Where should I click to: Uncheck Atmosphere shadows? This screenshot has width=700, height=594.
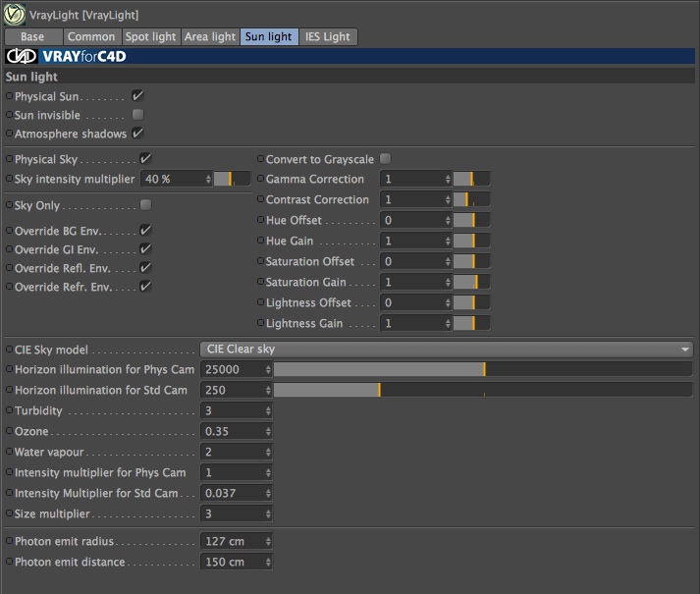(138, 134)
